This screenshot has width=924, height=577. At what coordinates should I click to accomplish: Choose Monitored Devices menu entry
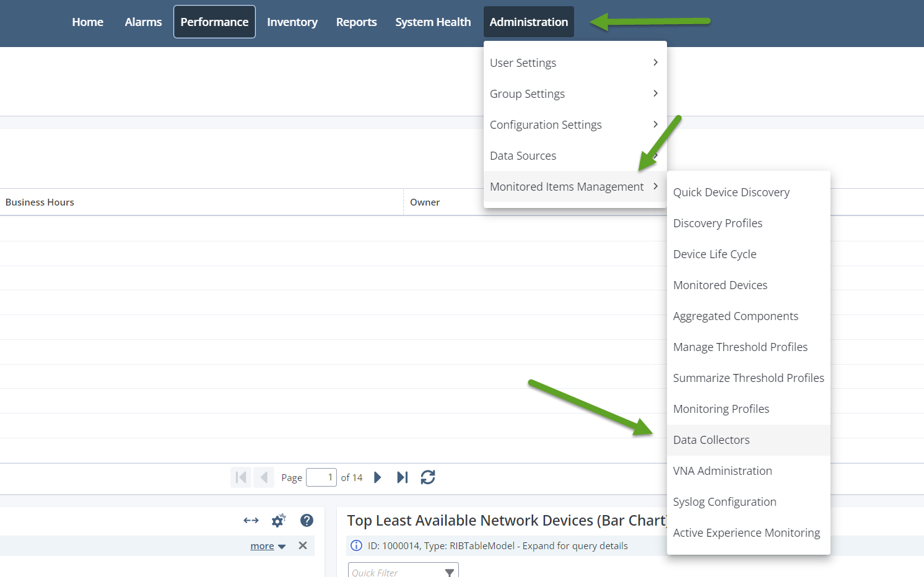pyautogui.click(x=720, y=285)
